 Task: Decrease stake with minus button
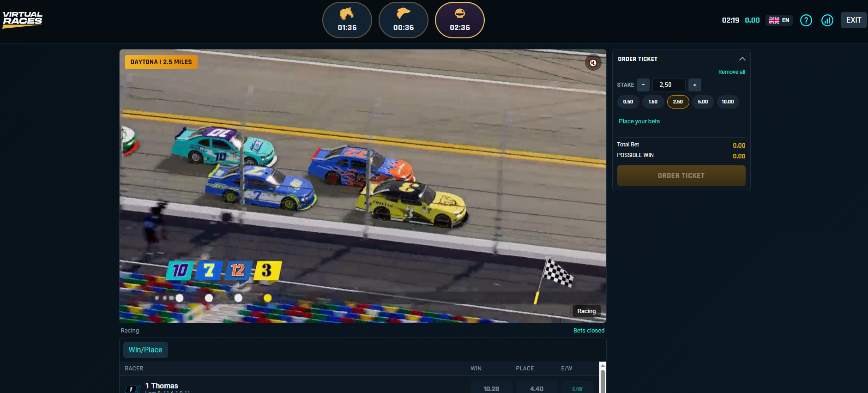pos(643,85)
